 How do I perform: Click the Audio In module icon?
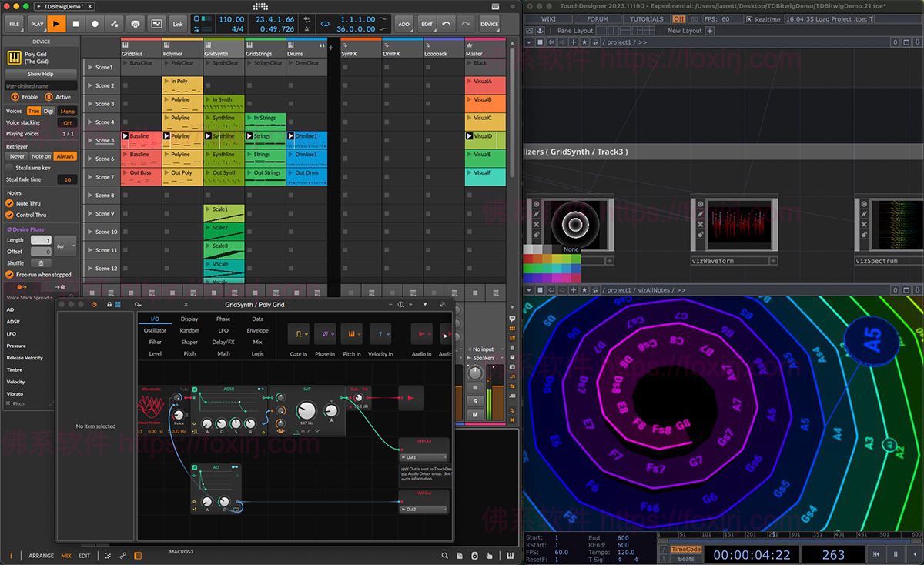coord(421,333)
